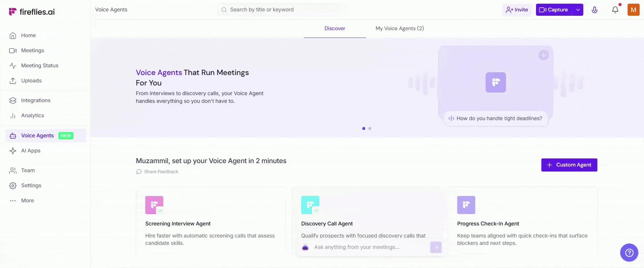
Task: Open the Screening Interview Agent card title
Action: (x=178, y=224)
